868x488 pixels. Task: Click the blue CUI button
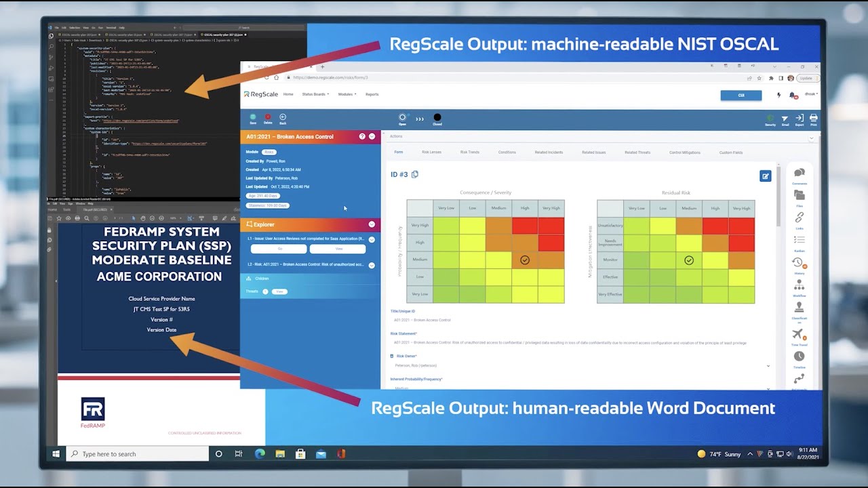click(x=741, y=95)
